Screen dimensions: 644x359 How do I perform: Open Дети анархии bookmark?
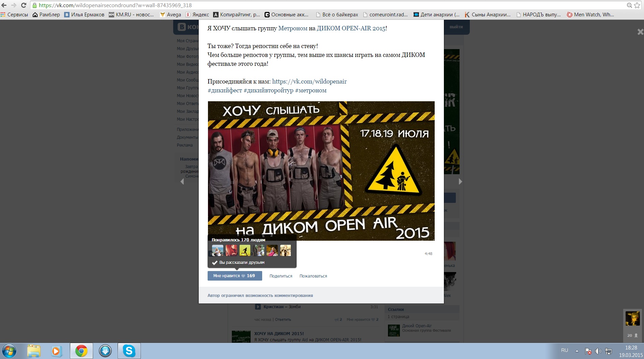tap(436, 15)
